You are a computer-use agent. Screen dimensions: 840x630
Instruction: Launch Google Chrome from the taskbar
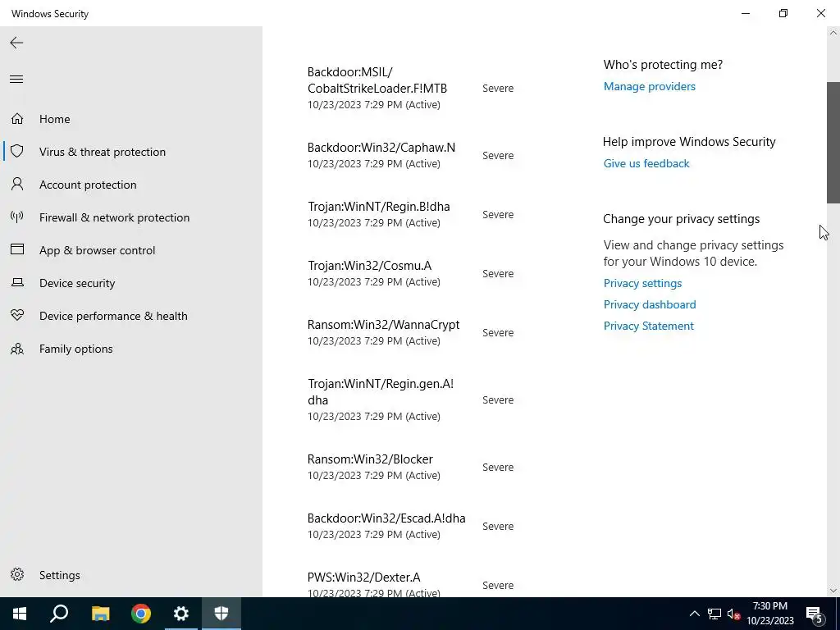[x=141, y=614]
